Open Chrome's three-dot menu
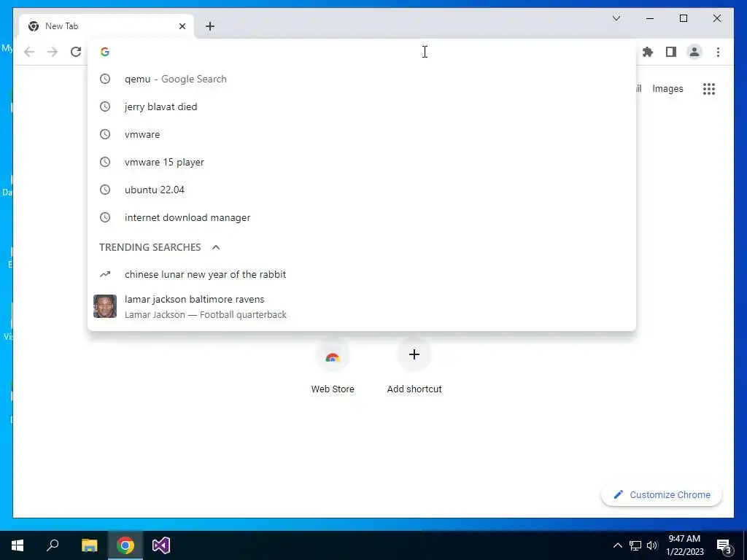747x560 pixels. [x=718, y=52]
